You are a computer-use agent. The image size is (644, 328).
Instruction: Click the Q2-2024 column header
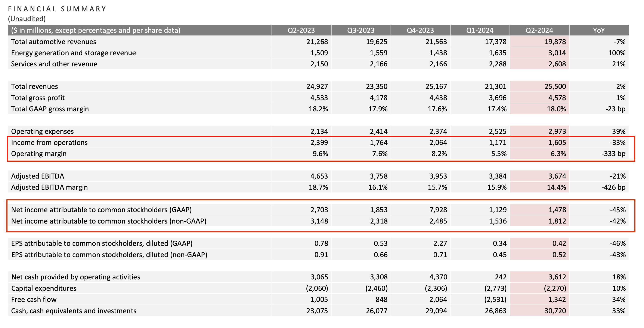539,30
